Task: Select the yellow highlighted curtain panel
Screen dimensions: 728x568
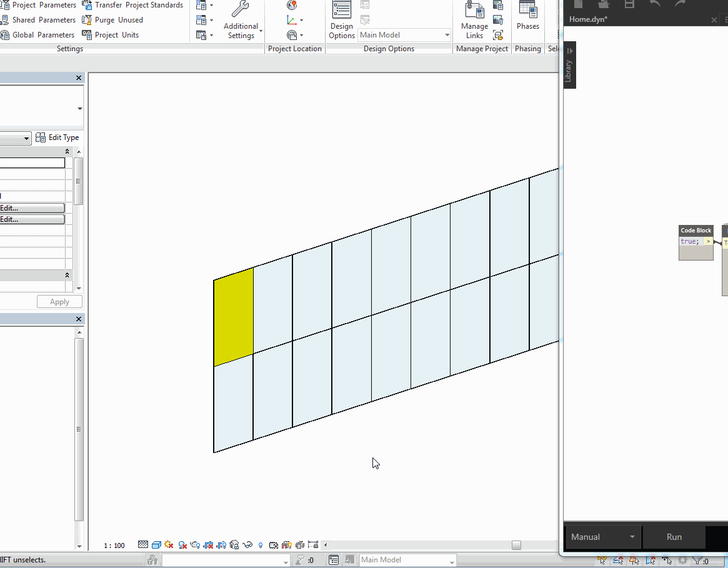Action: [234, 316]
